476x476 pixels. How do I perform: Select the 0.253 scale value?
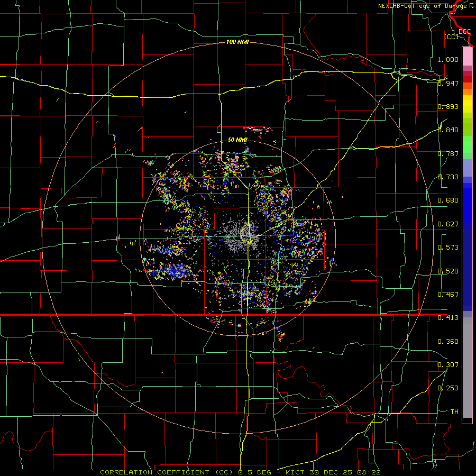[x=448, y=388]
